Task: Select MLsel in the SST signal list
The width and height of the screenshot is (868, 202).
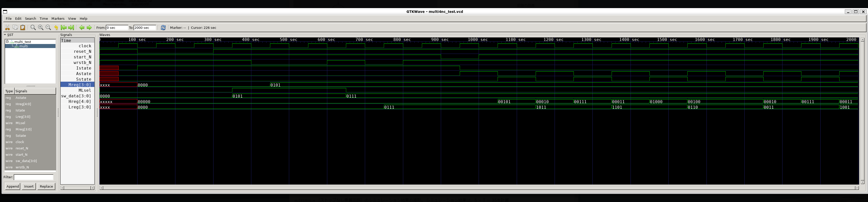Action: point(30,123)
